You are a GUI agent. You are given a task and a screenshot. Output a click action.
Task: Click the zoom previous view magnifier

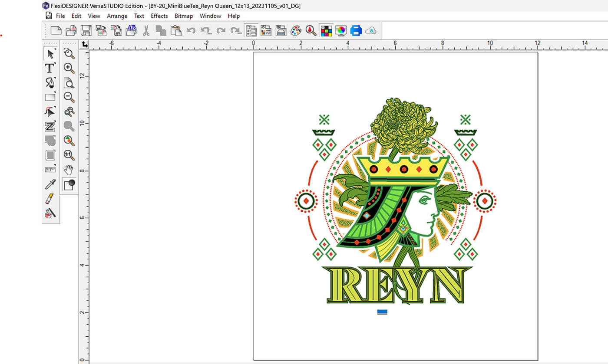(69, 54)
